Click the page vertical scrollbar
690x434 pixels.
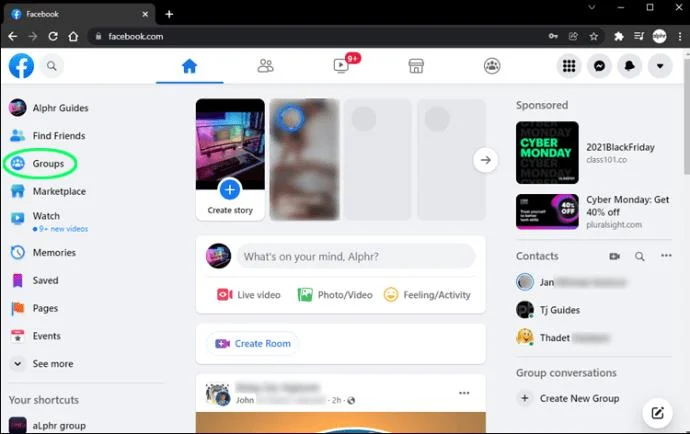click(686, 115)
